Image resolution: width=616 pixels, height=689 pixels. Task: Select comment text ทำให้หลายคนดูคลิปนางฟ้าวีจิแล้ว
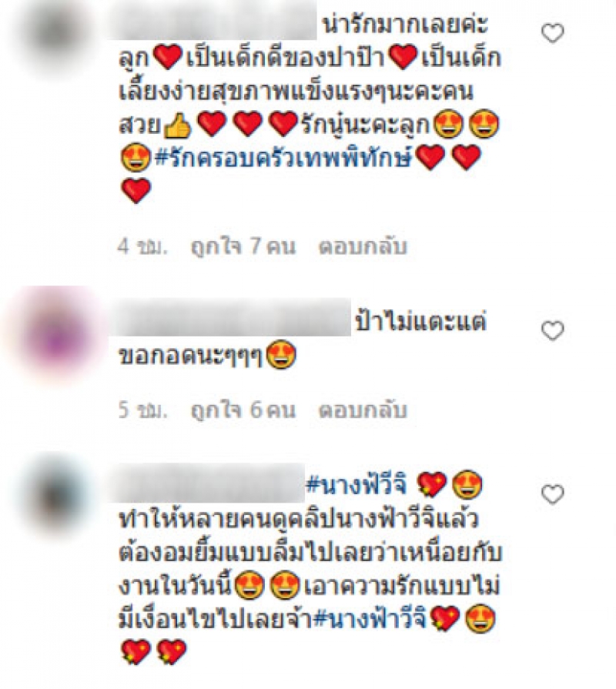(298, 520)
